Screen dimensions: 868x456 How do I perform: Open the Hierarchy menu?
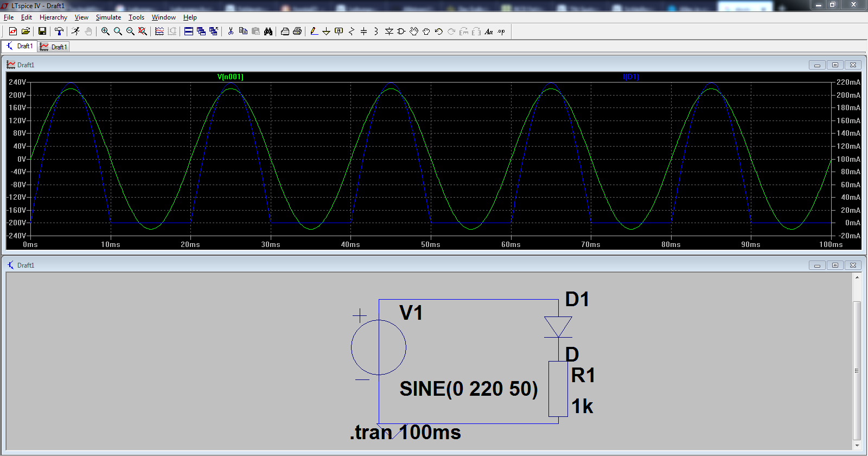pos(53,17)
